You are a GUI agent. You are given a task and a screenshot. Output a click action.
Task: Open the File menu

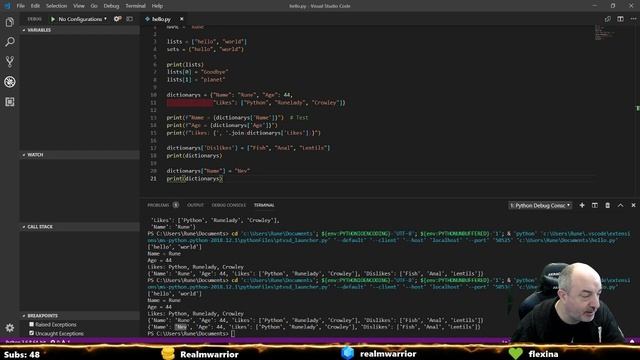20,6
